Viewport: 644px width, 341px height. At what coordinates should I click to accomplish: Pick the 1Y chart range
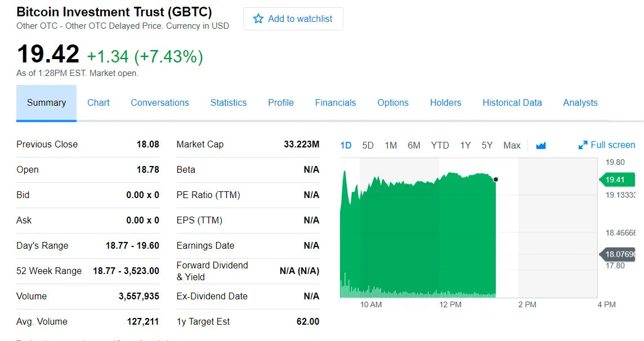[466, 145]
